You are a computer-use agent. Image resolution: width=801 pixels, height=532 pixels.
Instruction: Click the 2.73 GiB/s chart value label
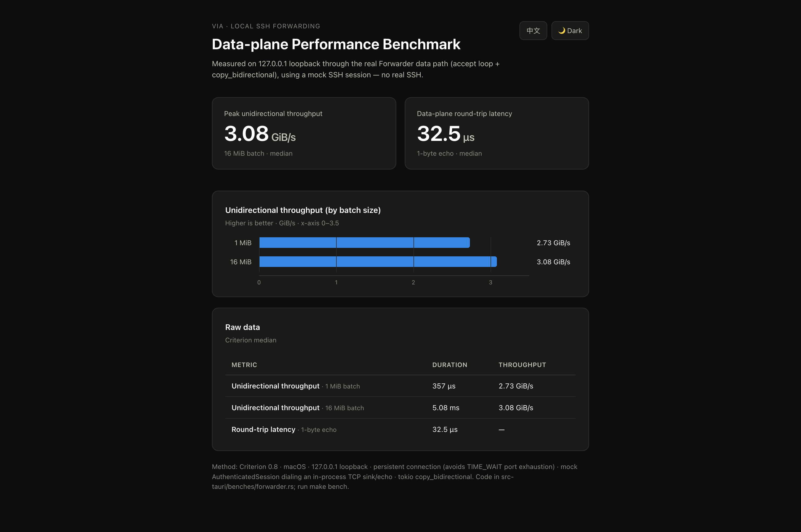[x=553, y=243]
